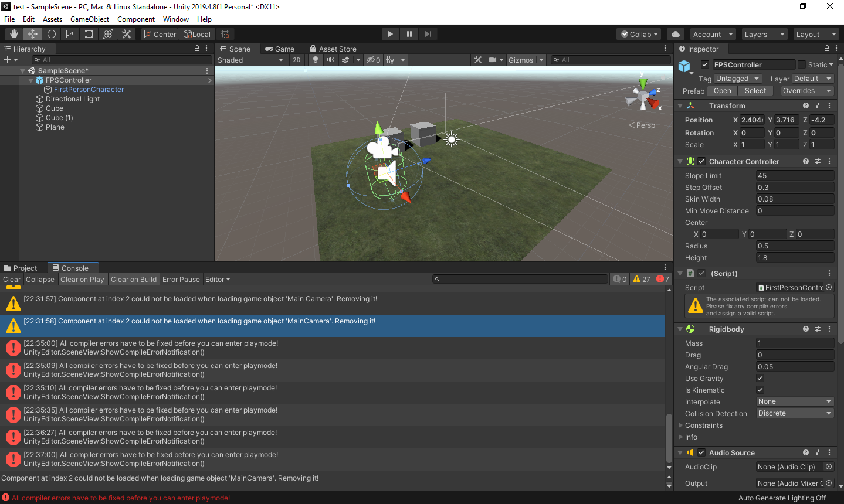
Task: Select the Hand tool
Action: point(14,34)
